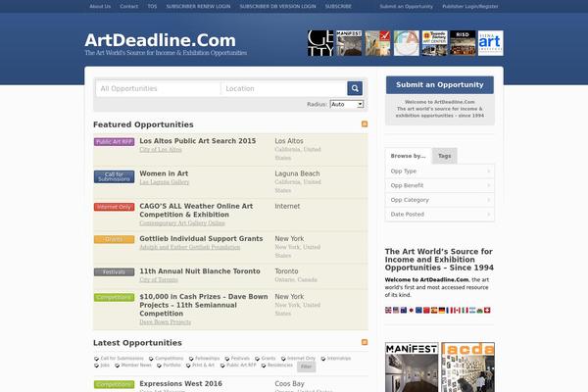The width and height of the screenshot is (588, 392).
Task: Switch to the Tags tab
Action: (x=444, y=156)
